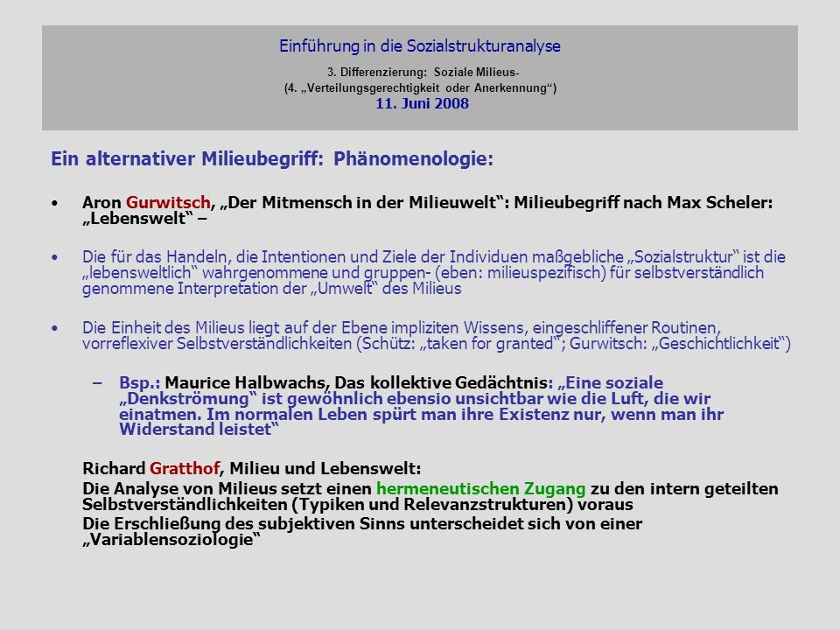Click the title 'Einführung in die Sozialstrukturanalyse'

(x=419, y=46)
